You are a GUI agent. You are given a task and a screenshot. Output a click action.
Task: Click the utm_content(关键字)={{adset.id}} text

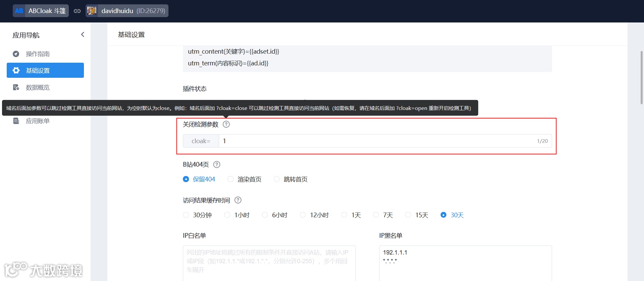click(234, 51)
